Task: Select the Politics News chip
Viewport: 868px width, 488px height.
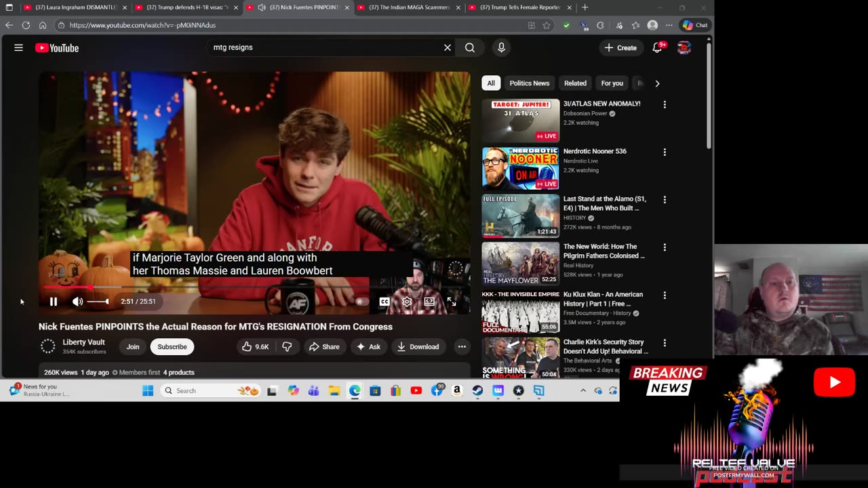Action: coord(530,83)
